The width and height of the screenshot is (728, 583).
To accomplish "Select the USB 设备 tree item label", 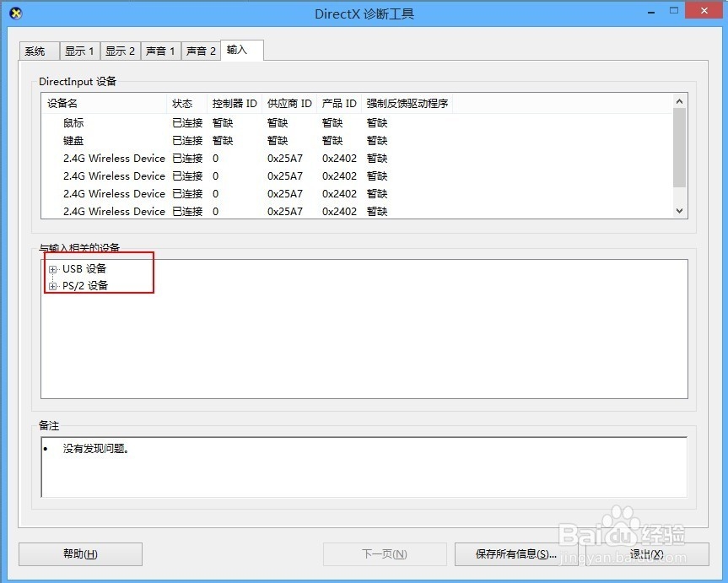I will tap(84, 268).
